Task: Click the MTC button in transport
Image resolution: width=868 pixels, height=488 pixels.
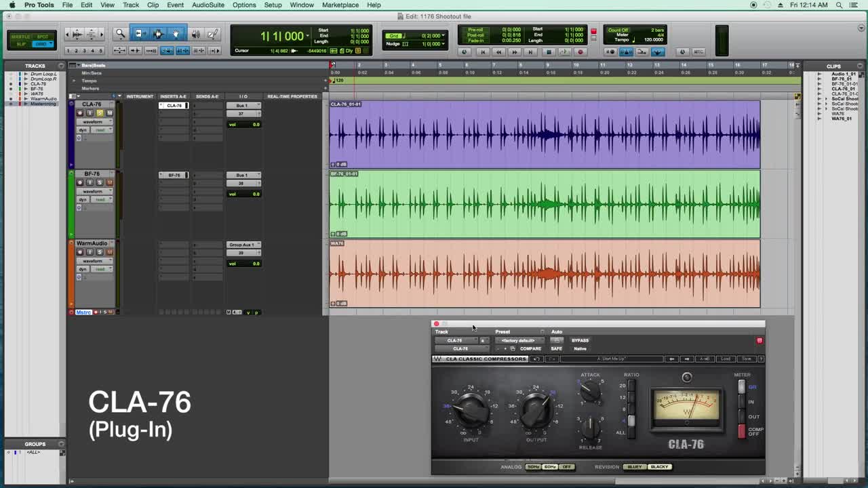Action: (698, 52)
